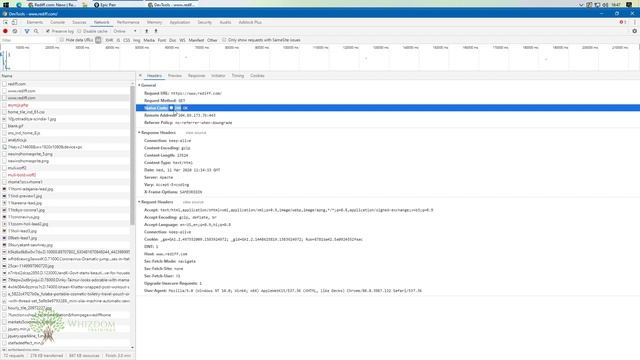Filter requests by WS type
Viewport: 640px width, 360px height.
182,40
